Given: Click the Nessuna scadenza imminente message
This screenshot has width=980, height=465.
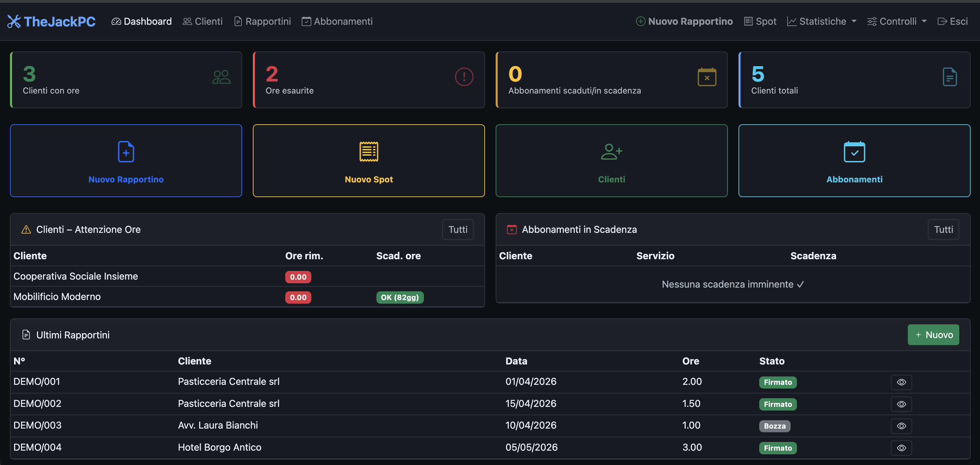Looking at the screenshot, I should (733, 284).
